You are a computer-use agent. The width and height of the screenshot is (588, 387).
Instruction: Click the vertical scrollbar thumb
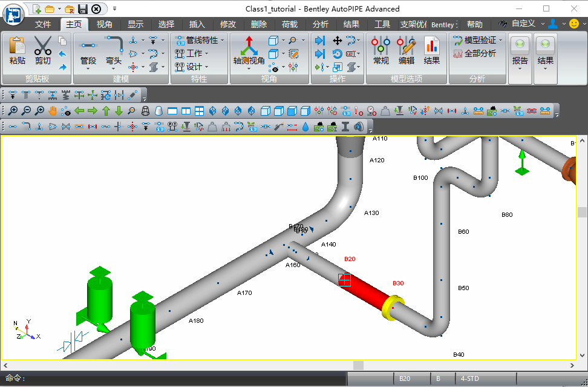(582, 212)
